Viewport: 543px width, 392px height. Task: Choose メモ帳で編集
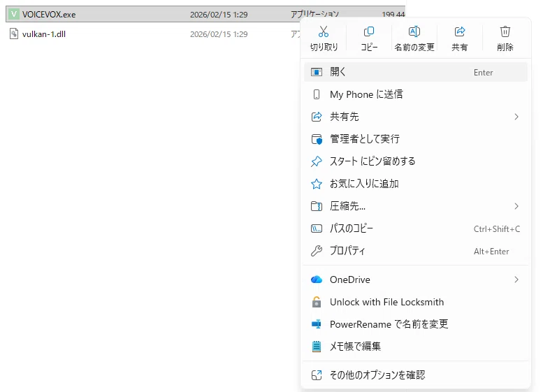point(416,347)
